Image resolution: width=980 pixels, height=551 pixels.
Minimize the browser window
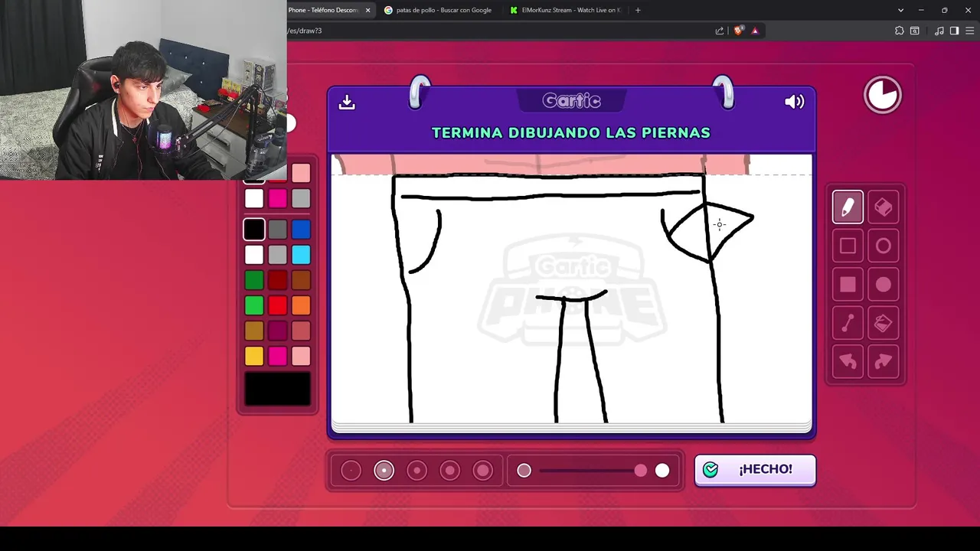pyautogui.click(x=921, y=10)
